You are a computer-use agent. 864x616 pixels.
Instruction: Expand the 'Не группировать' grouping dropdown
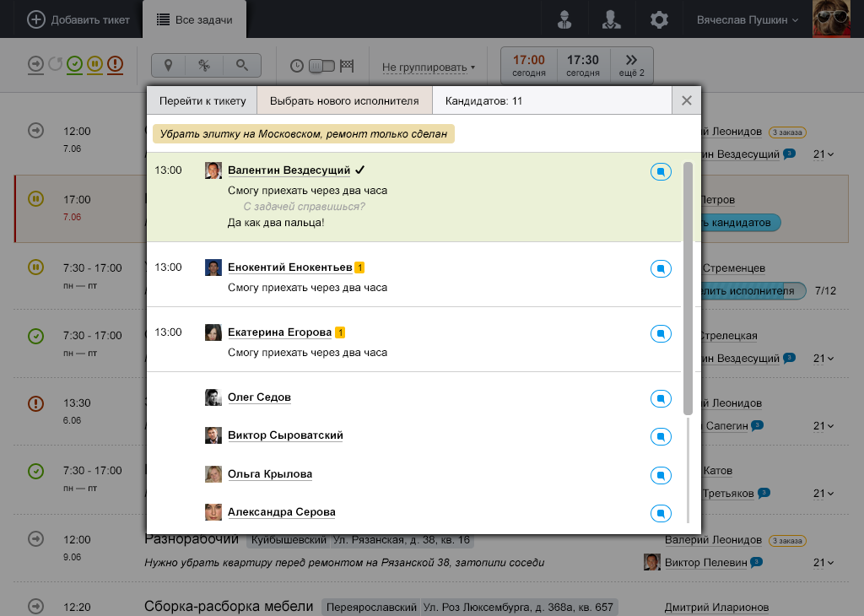[x=428, y=67]
